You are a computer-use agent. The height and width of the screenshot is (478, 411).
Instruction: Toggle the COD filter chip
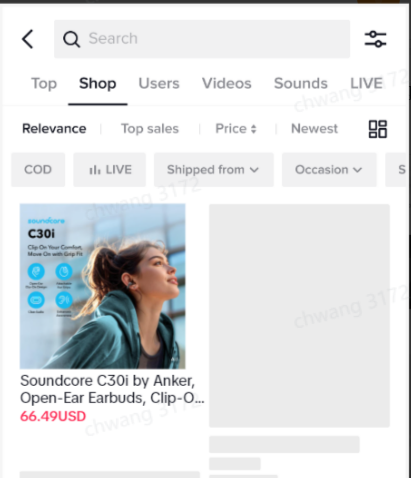point(38,170)
